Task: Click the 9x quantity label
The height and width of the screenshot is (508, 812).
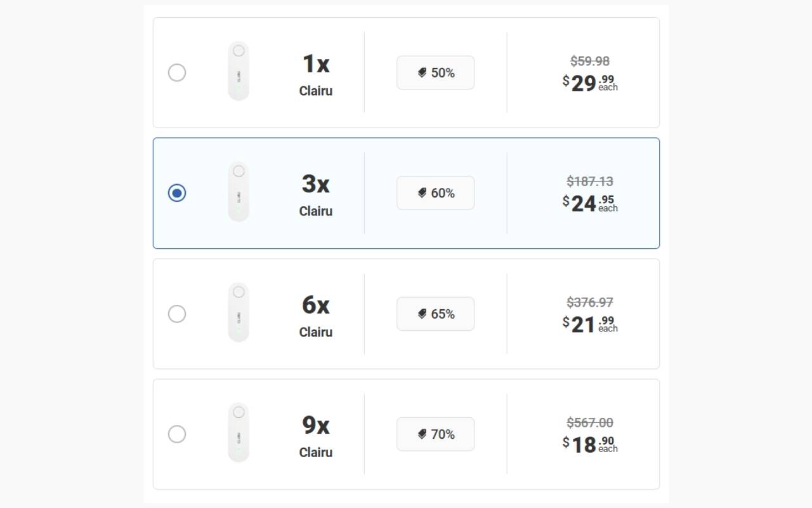Action: tap(316, 425)
